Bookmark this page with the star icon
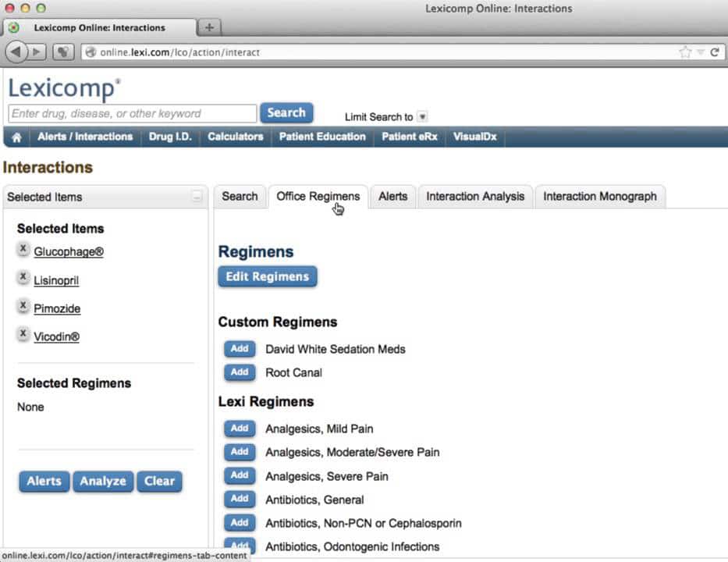 (x=685, y=52)
